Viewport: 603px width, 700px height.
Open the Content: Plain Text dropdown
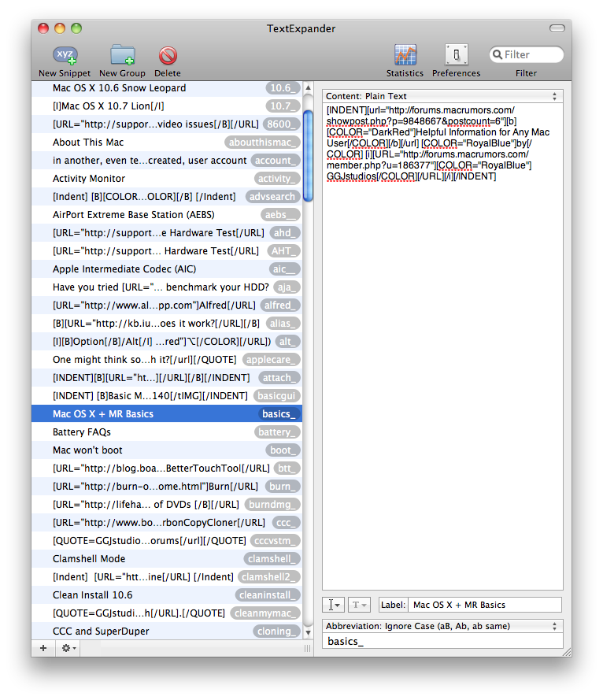(x=442, y=96)
